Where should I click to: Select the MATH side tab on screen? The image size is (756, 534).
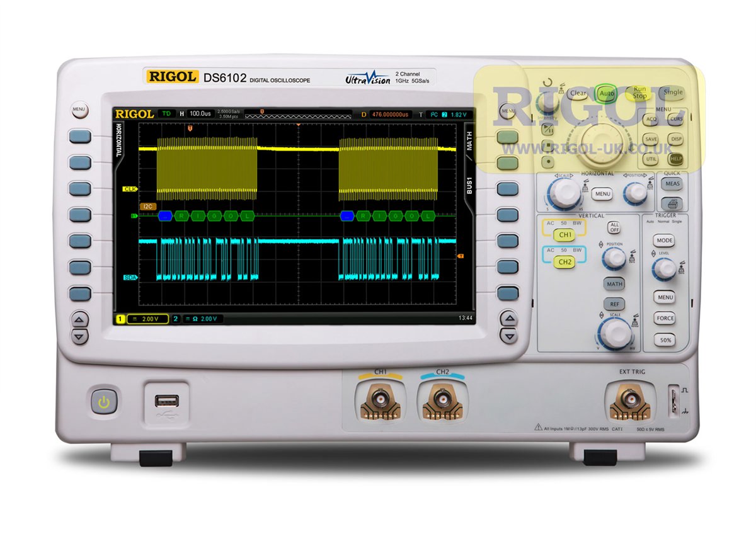click(x=469, y=140)
